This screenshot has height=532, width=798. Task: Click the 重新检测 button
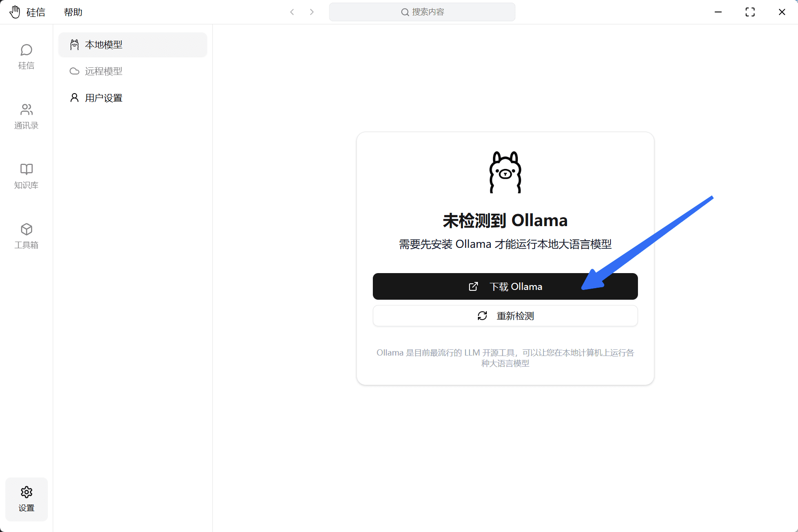coord(505,316)
